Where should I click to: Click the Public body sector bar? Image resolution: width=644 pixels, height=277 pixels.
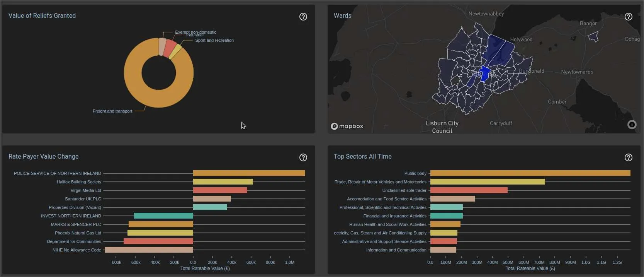530,173
